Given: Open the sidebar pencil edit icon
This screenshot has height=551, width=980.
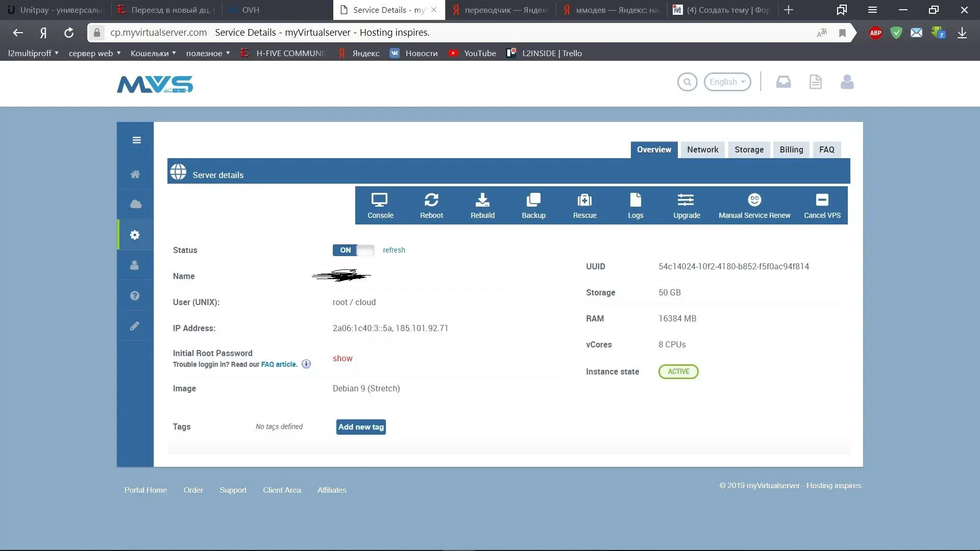Looking at the screenshot, I should [135, 325].
